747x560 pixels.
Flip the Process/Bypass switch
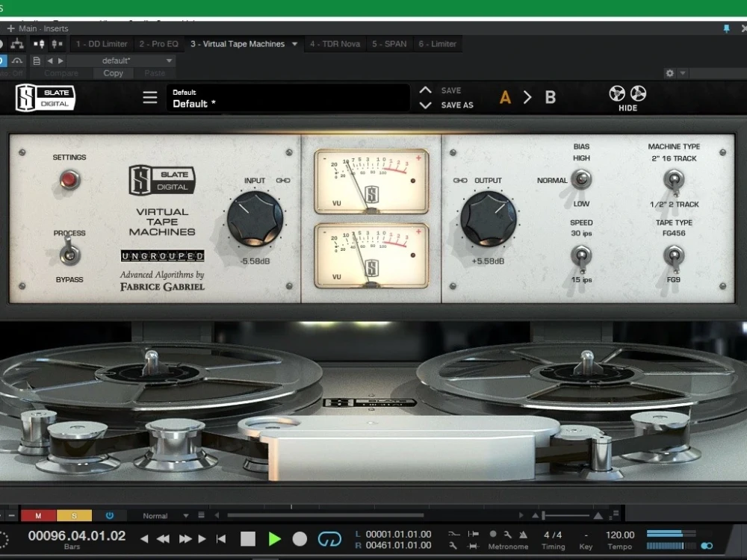pos(69,253)
